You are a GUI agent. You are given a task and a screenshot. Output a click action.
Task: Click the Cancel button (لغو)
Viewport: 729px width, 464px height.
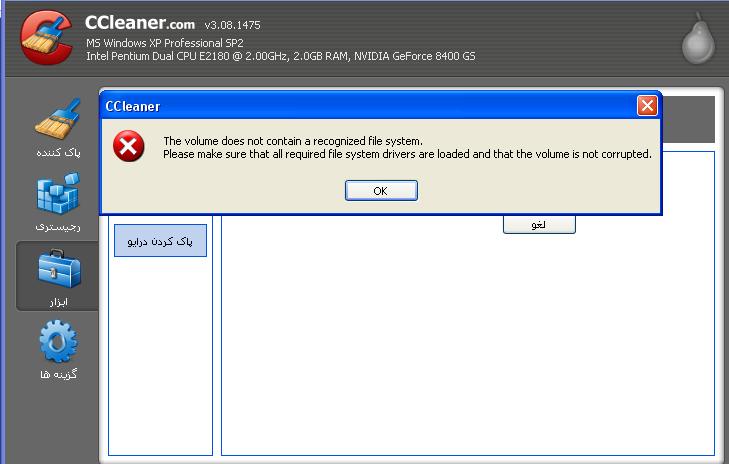pos(539,225)
